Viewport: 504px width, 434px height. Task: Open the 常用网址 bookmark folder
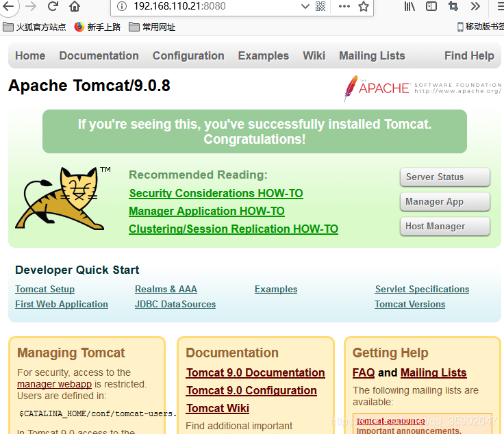point(152,27)
